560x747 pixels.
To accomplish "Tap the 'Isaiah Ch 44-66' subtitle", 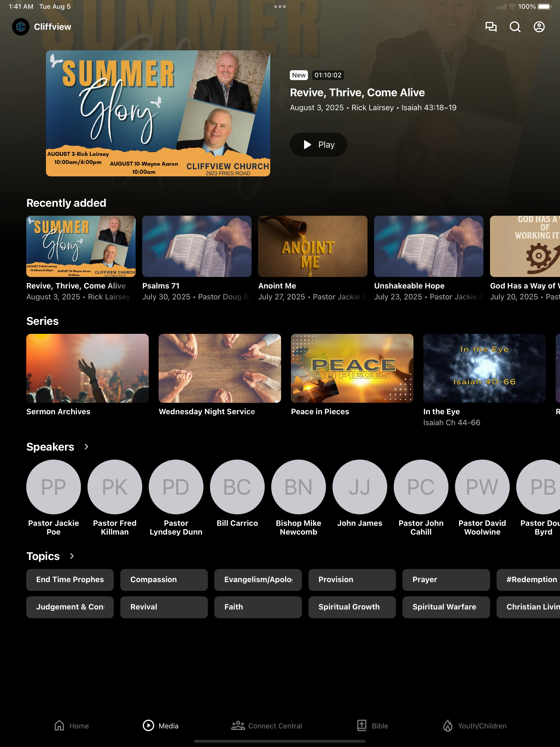I will tap(451, 422).
